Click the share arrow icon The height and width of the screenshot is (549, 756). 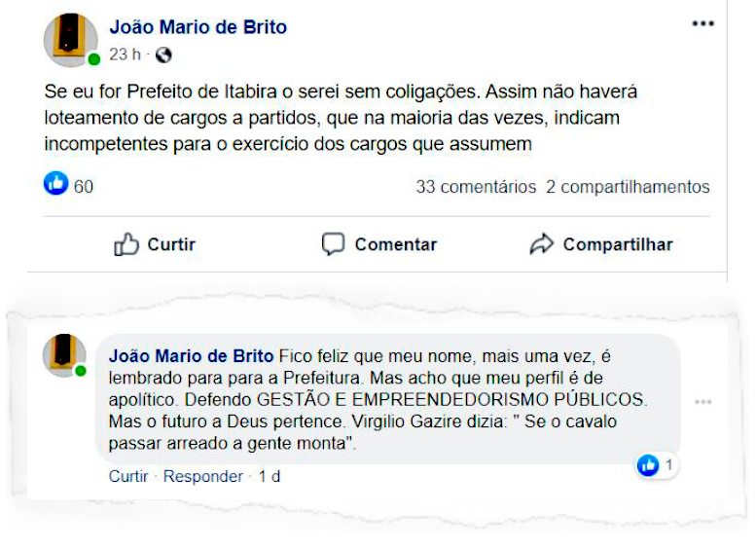(x=541, y=244)
